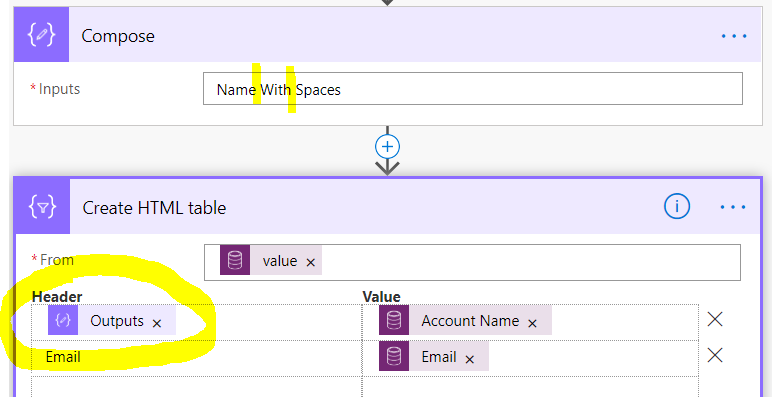Open the Compose action ellipsis menu
The width and height of the screenshot is (772, 397).
[734, 36]
